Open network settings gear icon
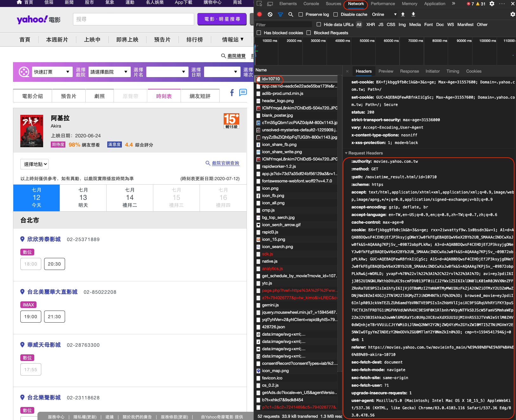516x420 pixels. click(x=513, y=14)
